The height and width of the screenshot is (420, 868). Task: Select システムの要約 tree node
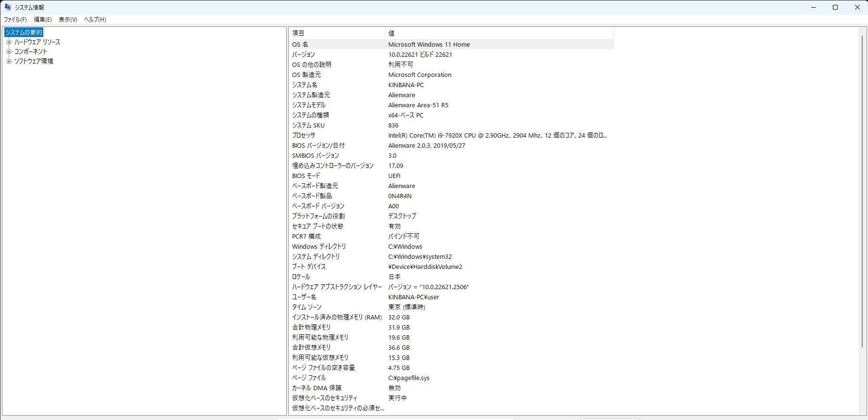pos(24,32)
